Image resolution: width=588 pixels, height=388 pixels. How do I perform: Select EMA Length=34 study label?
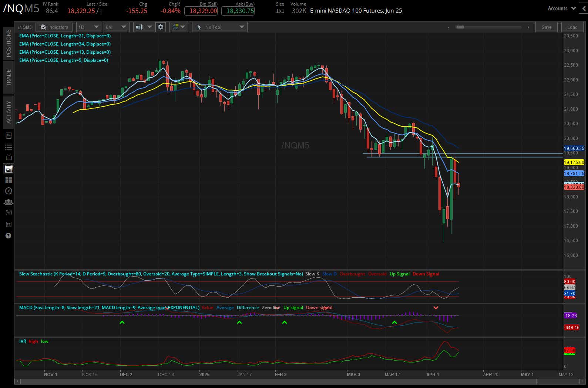[x=65, y=44]
